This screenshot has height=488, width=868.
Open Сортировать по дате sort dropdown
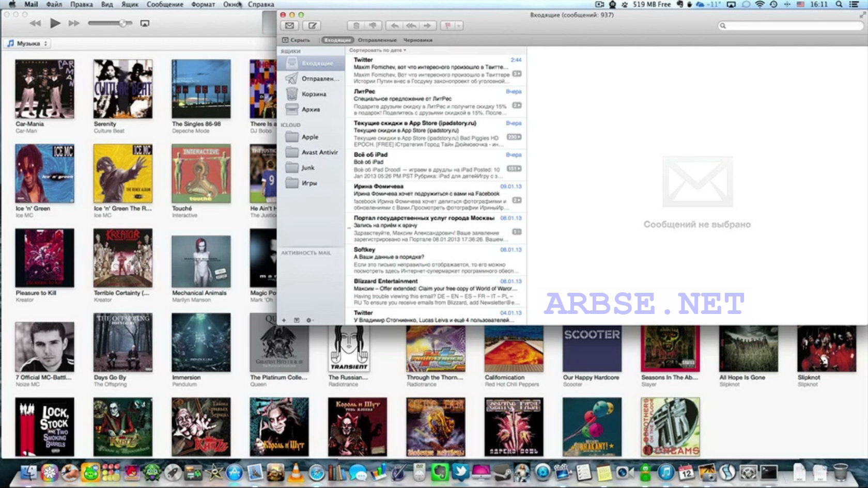(378, 50)
